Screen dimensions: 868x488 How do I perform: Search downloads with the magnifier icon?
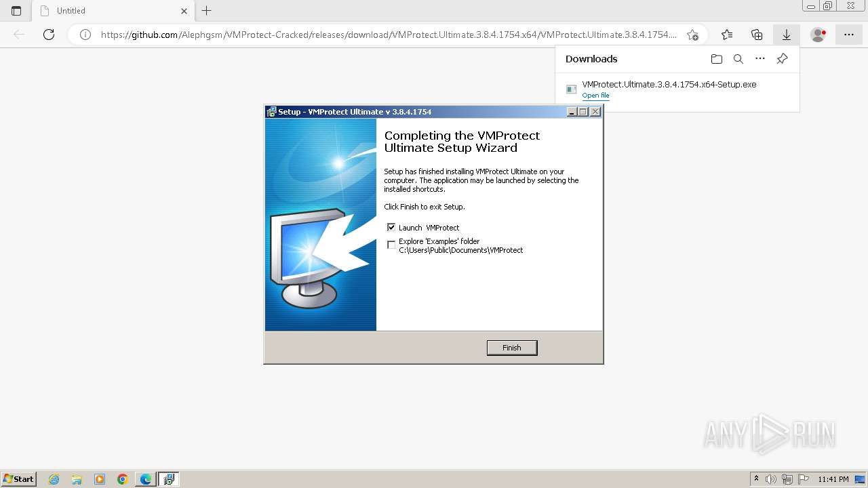point(738,59)
